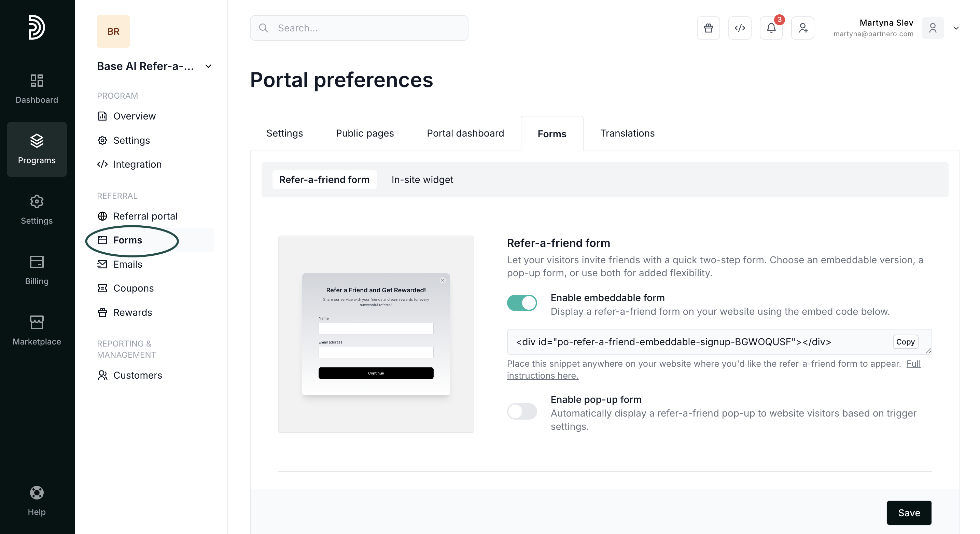Open Help at sidebar bottom
Screen dimensions: 980x534
pyautogui.click(x=37, y=501)
